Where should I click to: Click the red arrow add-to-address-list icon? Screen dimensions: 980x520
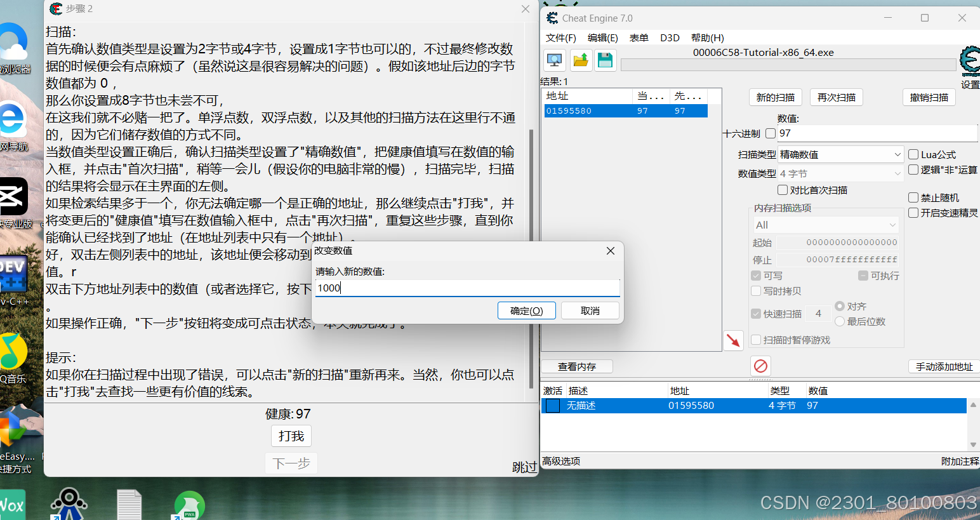point(734,340)
